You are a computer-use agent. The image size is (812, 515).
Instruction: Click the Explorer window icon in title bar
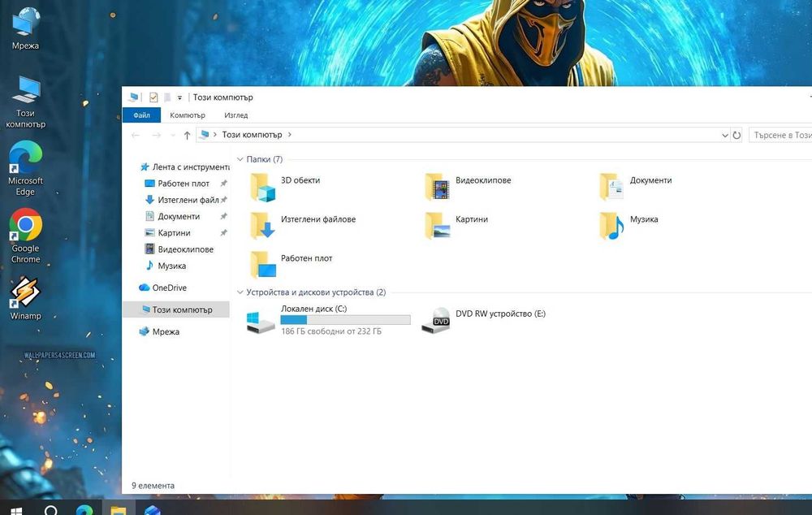[x=134, y=97]
